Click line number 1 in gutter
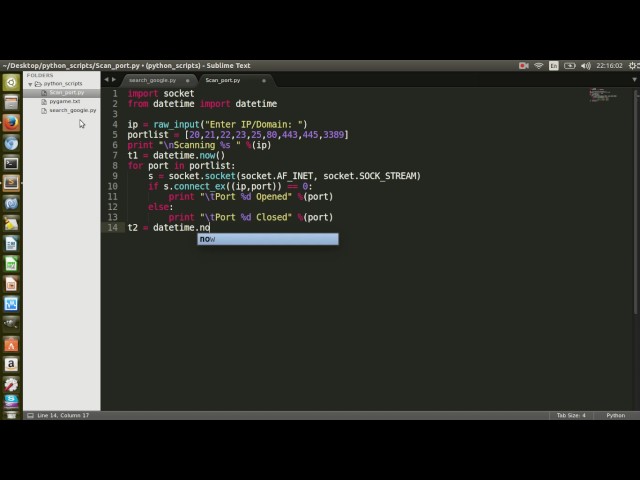The height and width of the screenshot is (480, 640). tap(115, 93)
